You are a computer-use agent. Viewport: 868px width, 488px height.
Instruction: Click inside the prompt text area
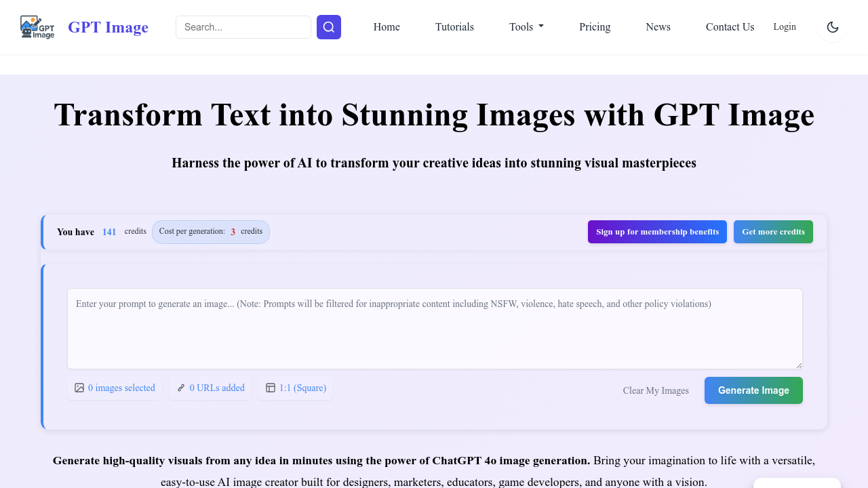pyautogui.click(x=434, y=329)
